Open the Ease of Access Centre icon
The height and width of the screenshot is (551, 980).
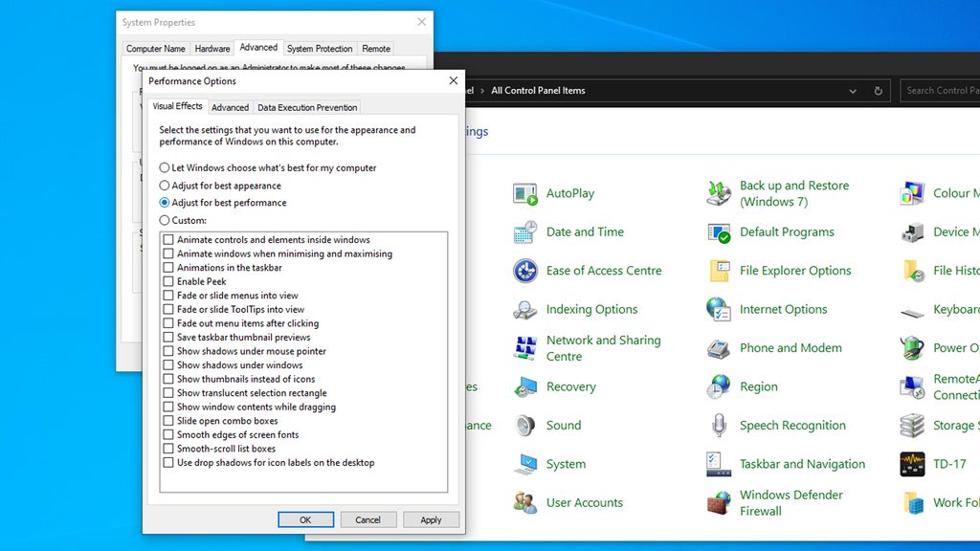point(525,271)
